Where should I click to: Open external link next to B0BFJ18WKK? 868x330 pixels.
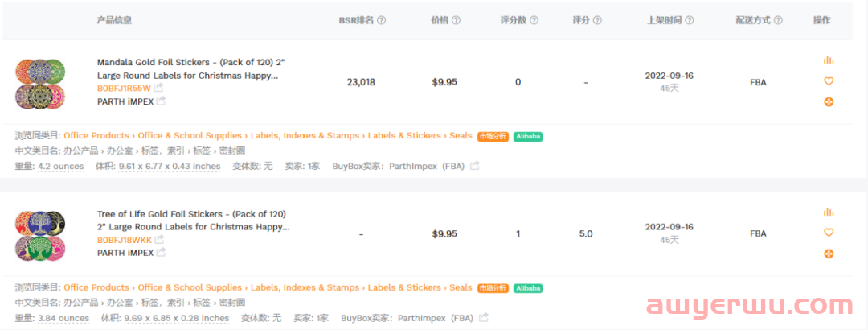point(159,240)
